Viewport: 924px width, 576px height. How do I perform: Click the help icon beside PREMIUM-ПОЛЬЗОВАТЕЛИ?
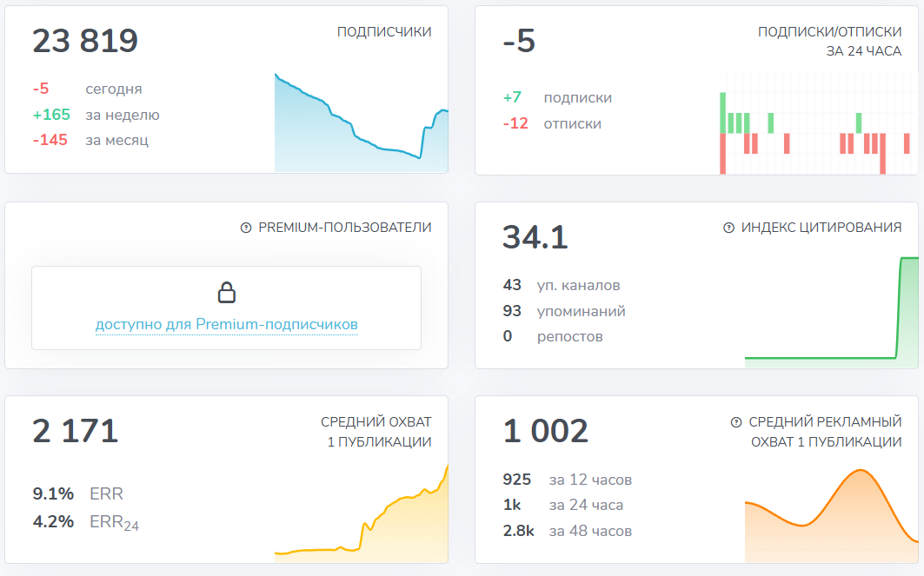245,228
